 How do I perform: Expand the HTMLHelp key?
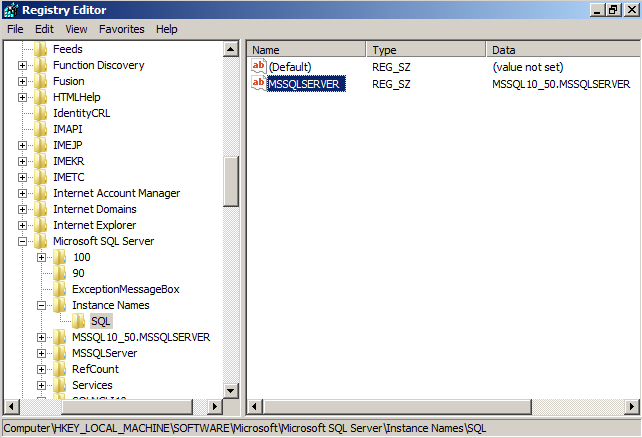pos(23,97)
